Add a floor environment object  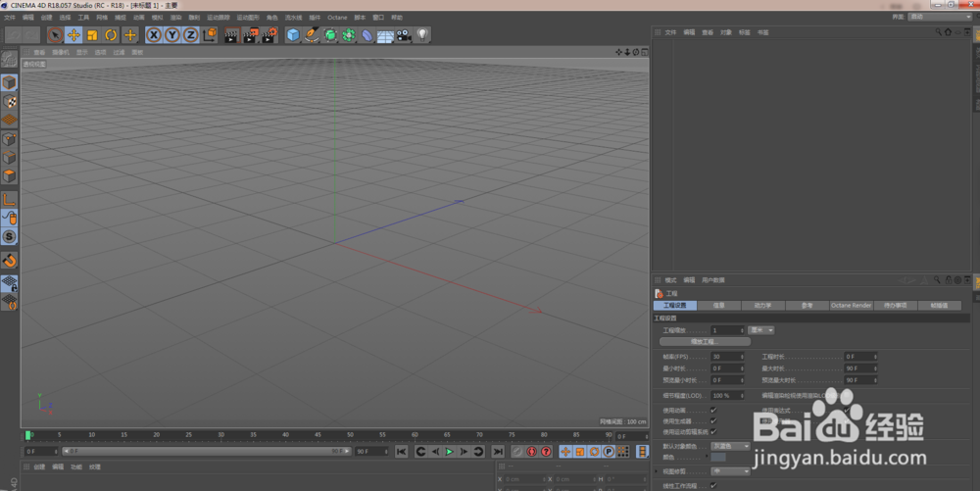(x=385, y=35)
